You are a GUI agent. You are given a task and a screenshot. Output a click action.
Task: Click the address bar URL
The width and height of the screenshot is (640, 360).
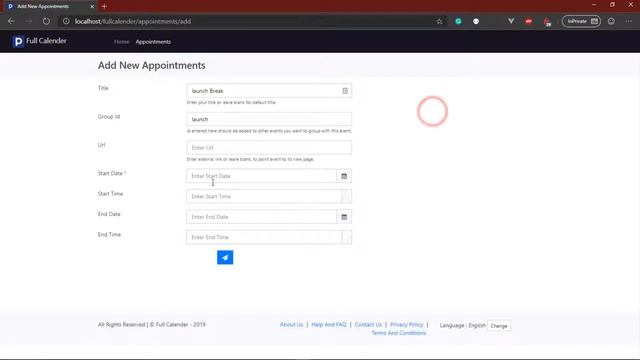tap(133, 21)
